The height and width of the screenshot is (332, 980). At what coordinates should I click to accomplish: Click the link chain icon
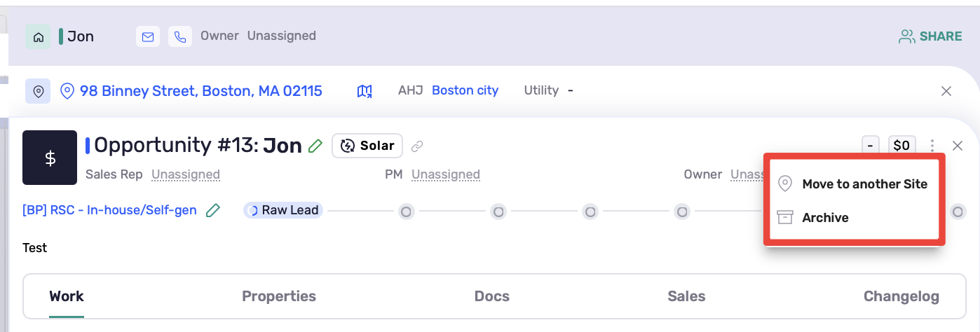[x=417, y=146]
